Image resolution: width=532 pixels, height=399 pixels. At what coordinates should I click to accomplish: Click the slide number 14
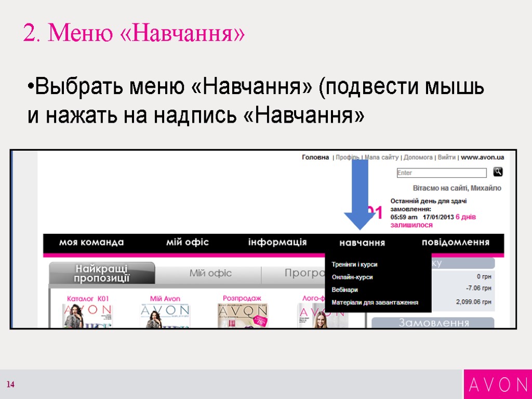point(10,384)
